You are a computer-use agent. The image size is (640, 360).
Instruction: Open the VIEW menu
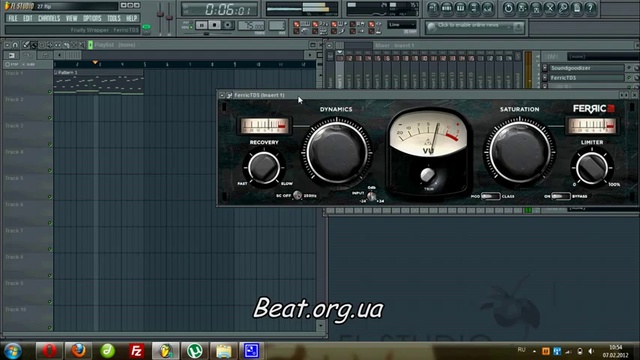(x=71, y=18)
